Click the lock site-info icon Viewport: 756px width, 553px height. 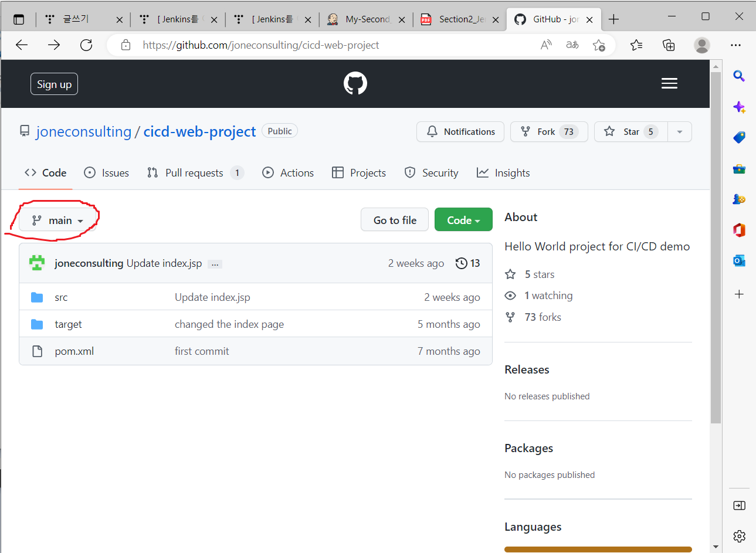click(126, 45)
